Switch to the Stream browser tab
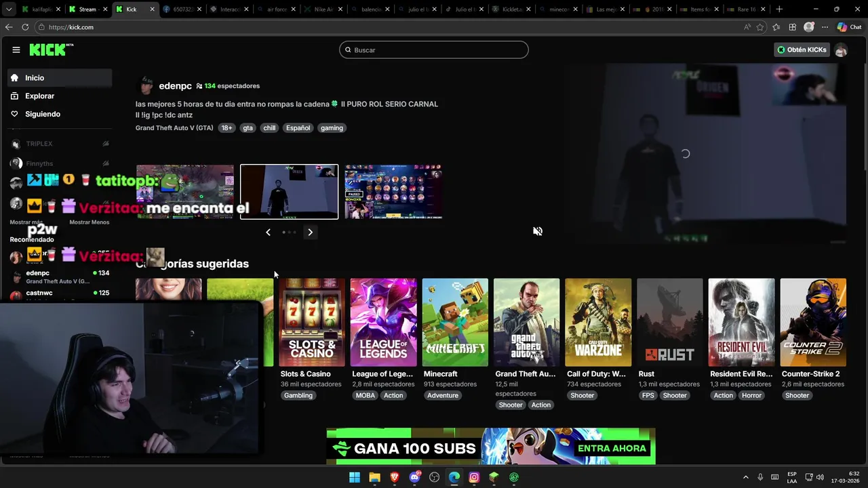The image size is (868, 488). coord(89,9)
